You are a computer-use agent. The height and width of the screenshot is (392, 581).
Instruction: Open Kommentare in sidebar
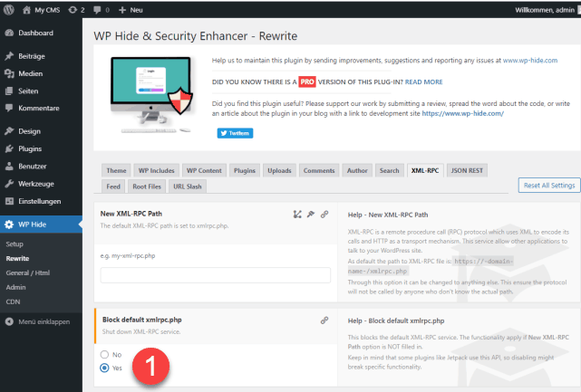coord(41,108)
